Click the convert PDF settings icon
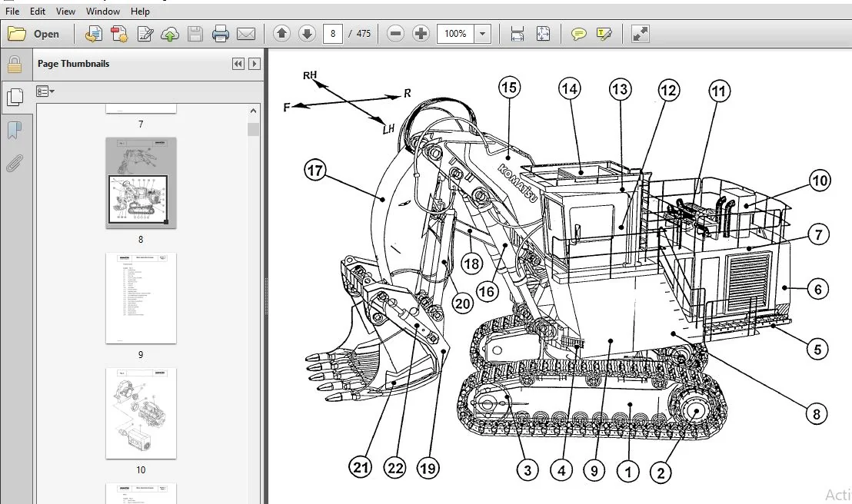This screenshot has width=852, height=504. coord(119,34)
